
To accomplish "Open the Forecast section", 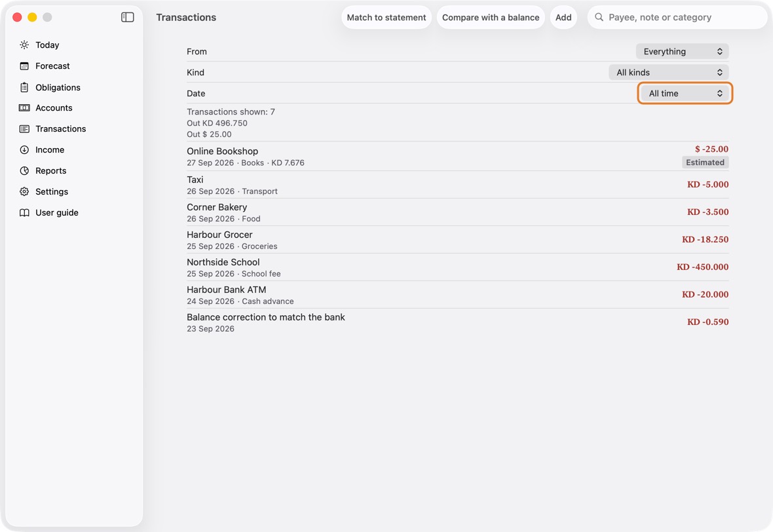I will click(74, 66).
